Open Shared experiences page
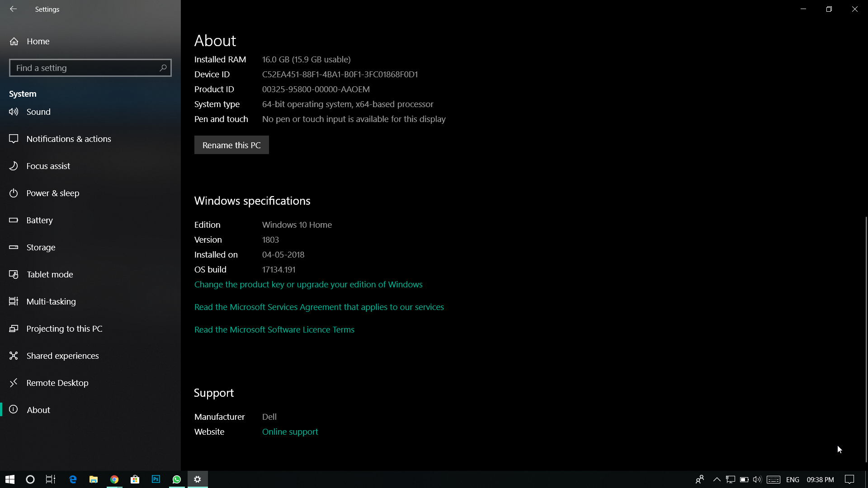 click(62, 356)
